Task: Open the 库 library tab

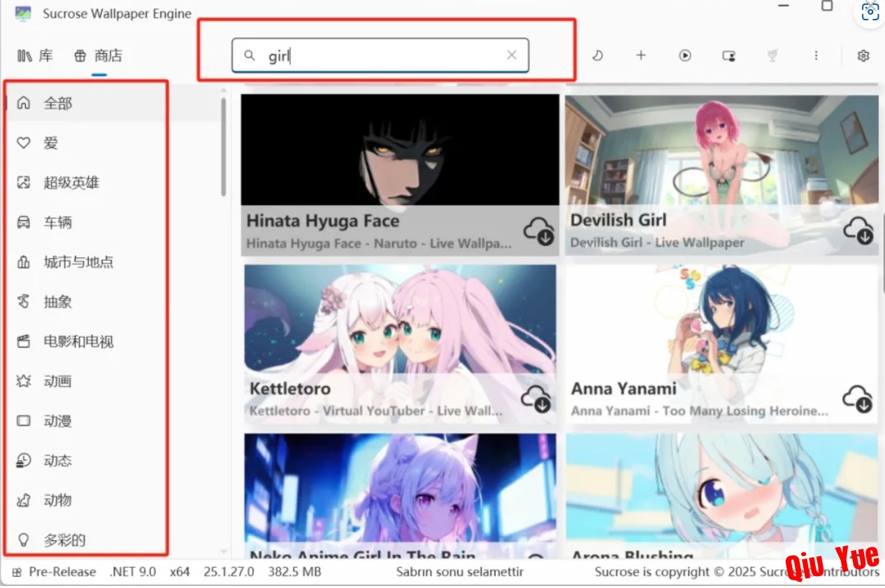Action: pyautogui.click(x=35, y=56)
